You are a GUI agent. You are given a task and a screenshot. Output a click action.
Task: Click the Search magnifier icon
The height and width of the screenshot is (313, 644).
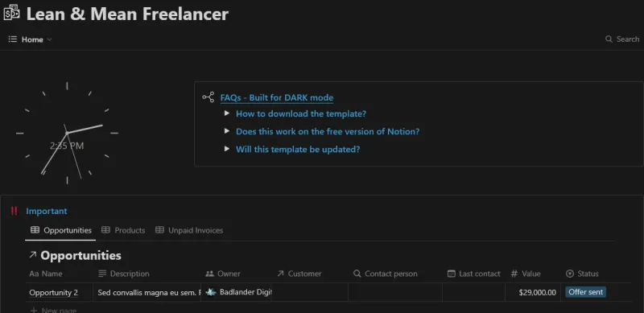pos(609,39)
